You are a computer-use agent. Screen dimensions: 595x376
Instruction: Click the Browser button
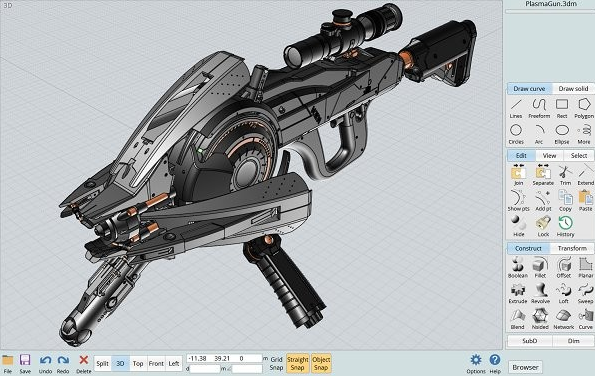(x=525, y=367)
